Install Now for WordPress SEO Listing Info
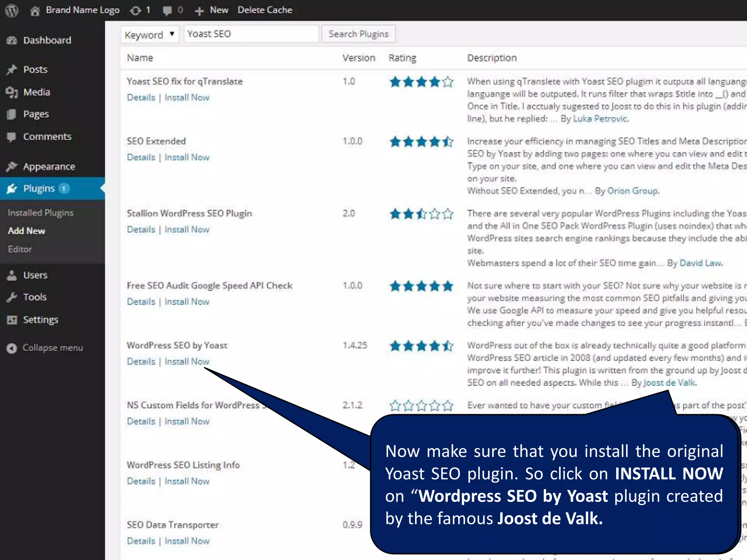The width and height of the screenshot is (747, 560). click(187, 481)
